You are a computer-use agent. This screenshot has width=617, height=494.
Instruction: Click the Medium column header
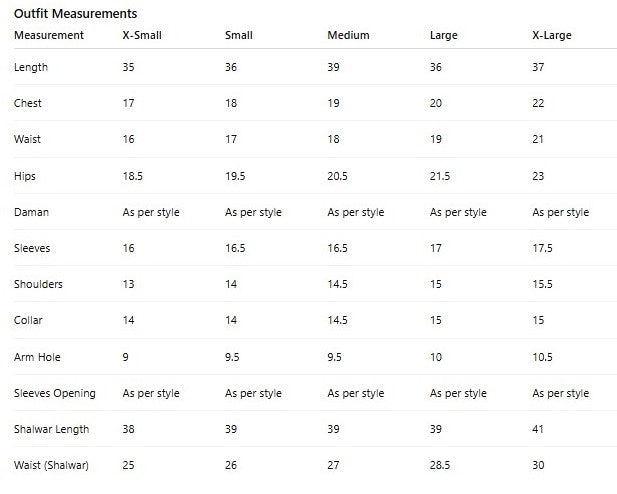pyautogui.click(x=348, y=36)
